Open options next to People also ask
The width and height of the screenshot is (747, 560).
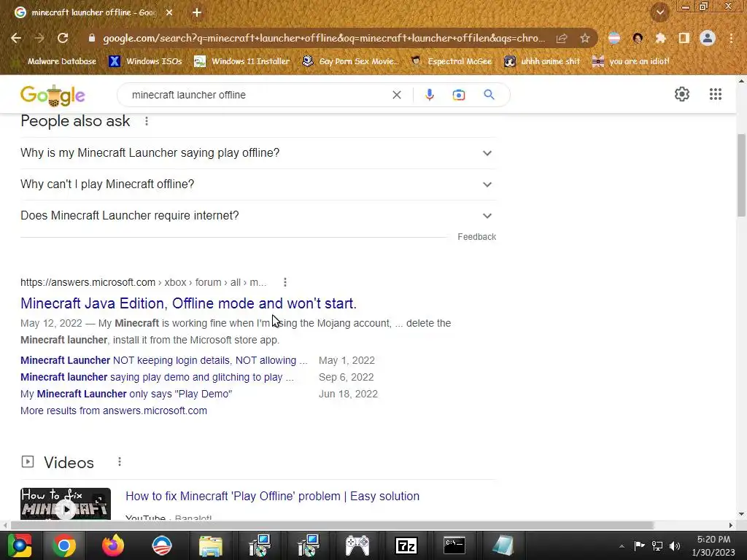click(146, 121)
